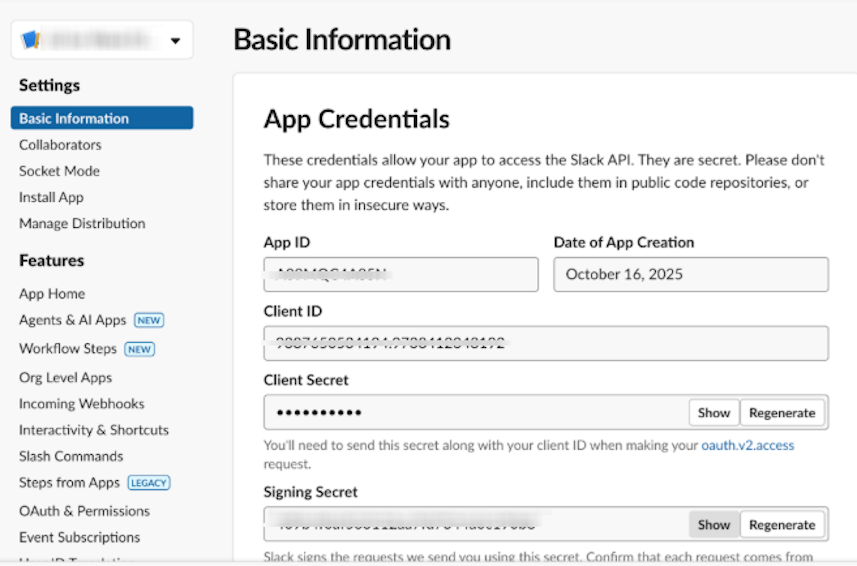Open Install App page
857x566 pixels.
(51, 197)
